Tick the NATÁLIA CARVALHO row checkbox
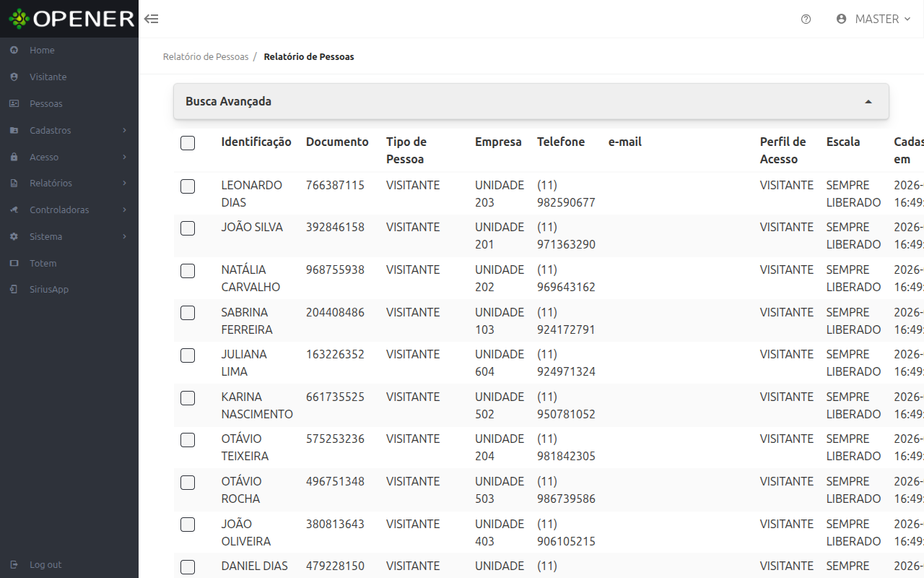The image size is (924, 578). [188, 271]
